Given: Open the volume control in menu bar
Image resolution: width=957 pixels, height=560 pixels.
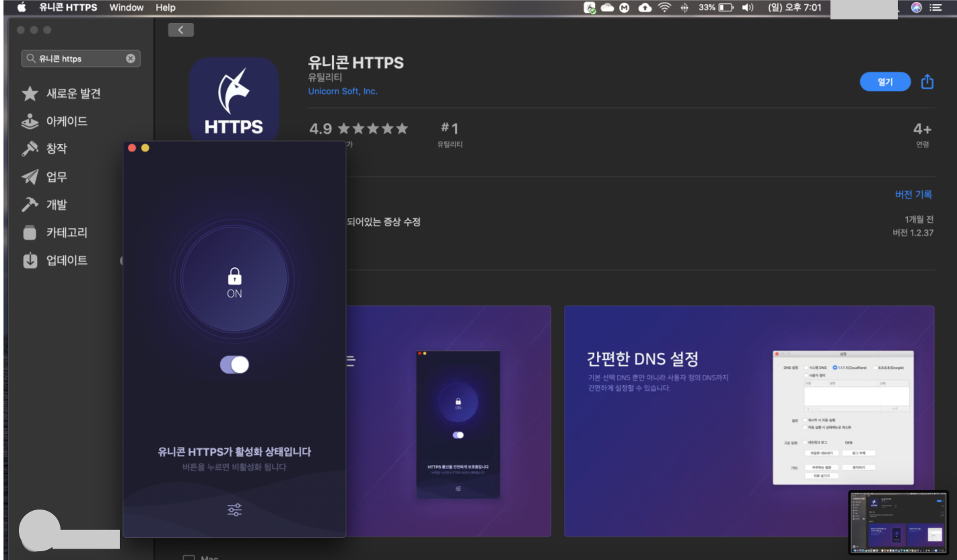Looking at the screenshot, I should click(x=748, y=7).
